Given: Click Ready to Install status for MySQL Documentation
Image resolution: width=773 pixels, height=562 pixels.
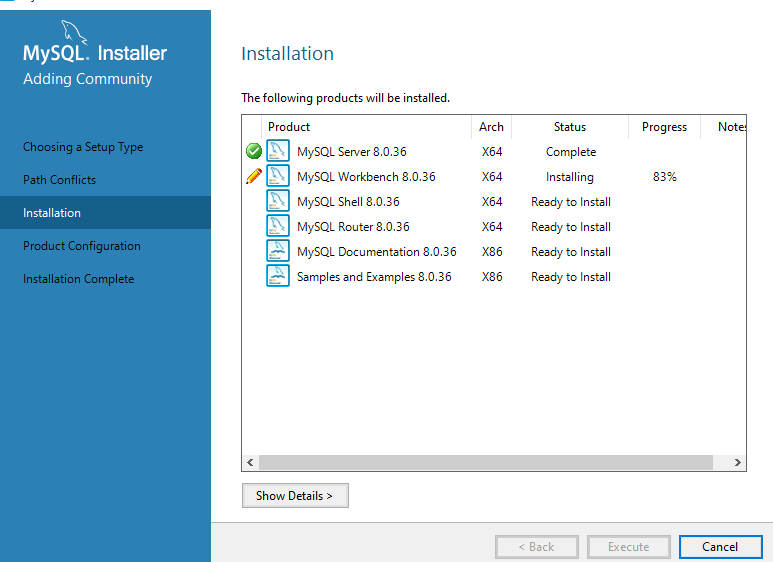Looking at the screenshot, I should 571,252.
